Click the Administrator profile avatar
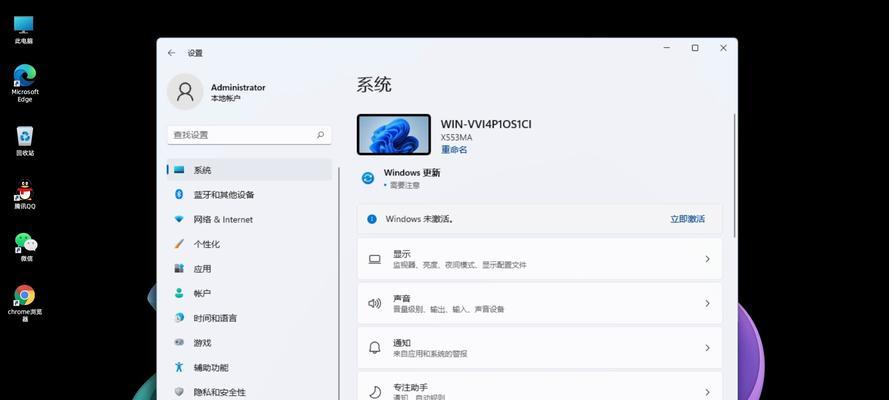 tap(185, 92)
